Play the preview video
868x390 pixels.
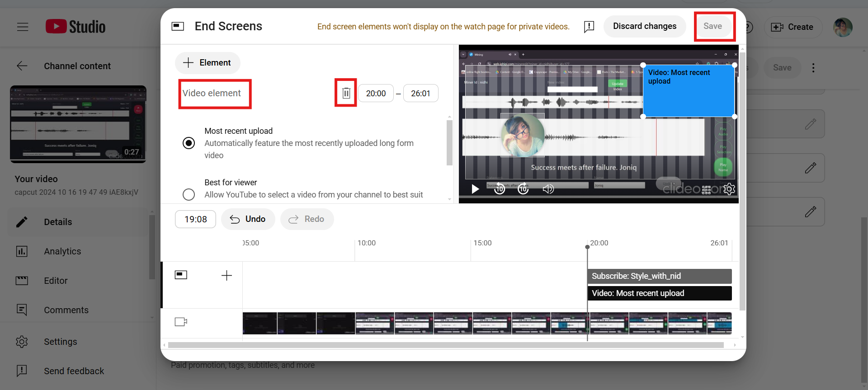(475, 189)
